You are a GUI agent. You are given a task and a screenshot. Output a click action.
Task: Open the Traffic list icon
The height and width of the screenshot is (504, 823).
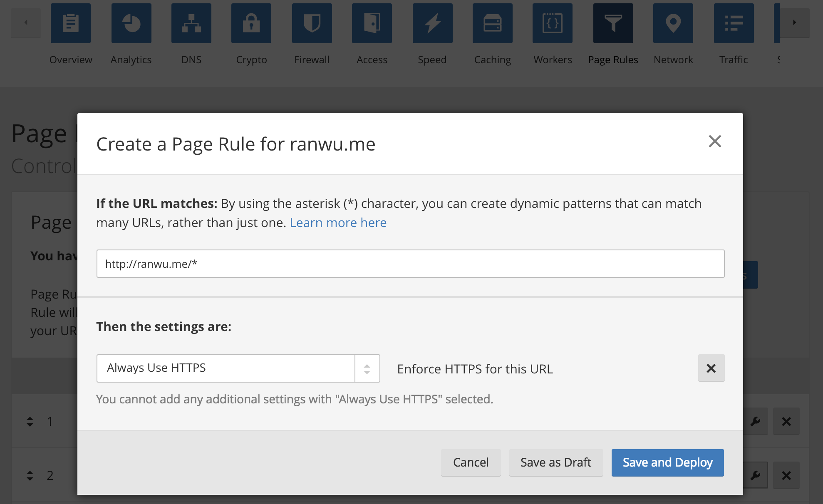[734, 23]
